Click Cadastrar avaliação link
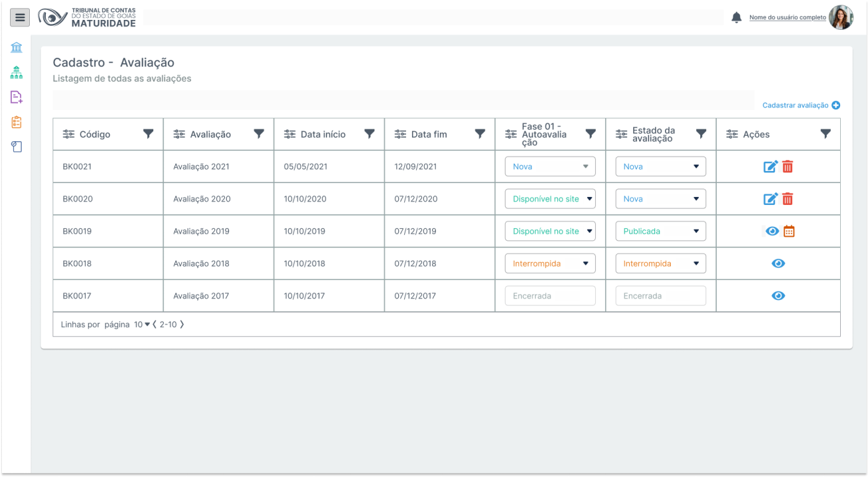868x477 pixels. (800, 105)
